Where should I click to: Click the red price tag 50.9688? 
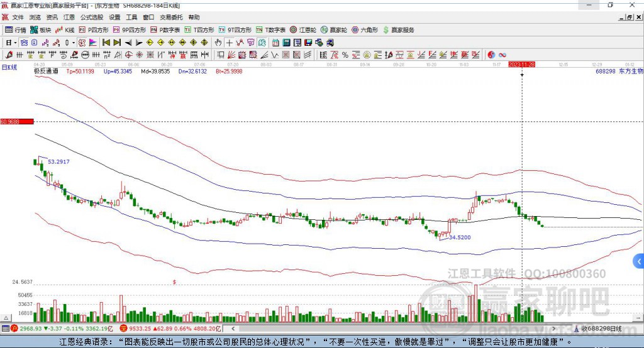(x=17, y=121)
